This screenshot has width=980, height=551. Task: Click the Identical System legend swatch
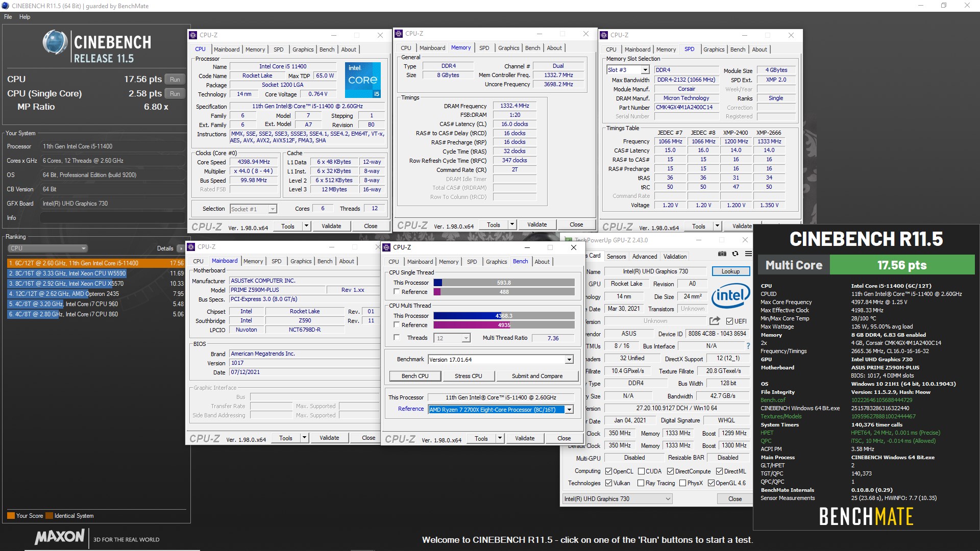pyautogui.click(x=50, y=516)
